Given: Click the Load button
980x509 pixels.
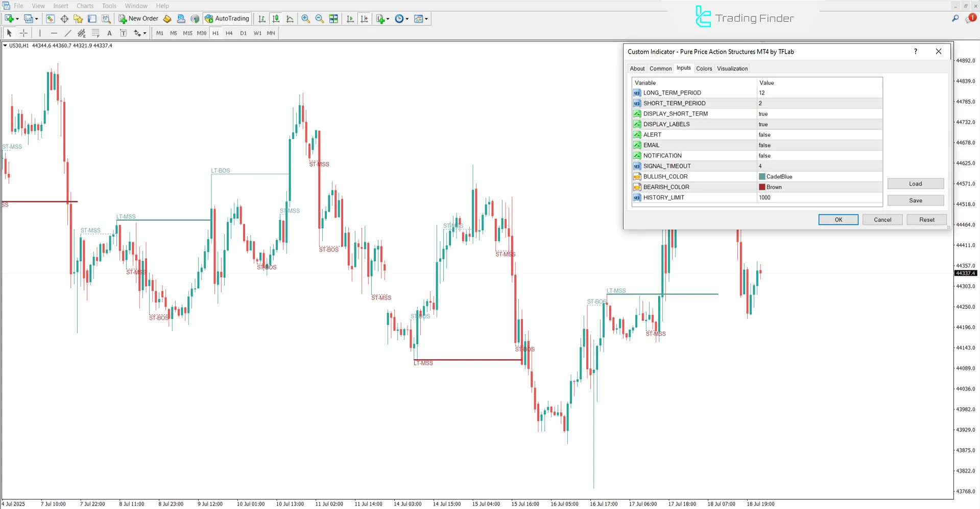Looking at the screenshot, I should click(x=915, y=183).
